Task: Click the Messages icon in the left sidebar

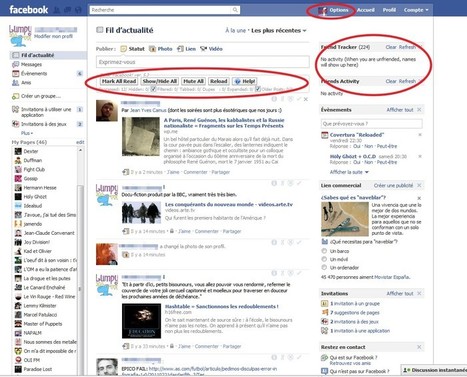Action: coord(16,64)
